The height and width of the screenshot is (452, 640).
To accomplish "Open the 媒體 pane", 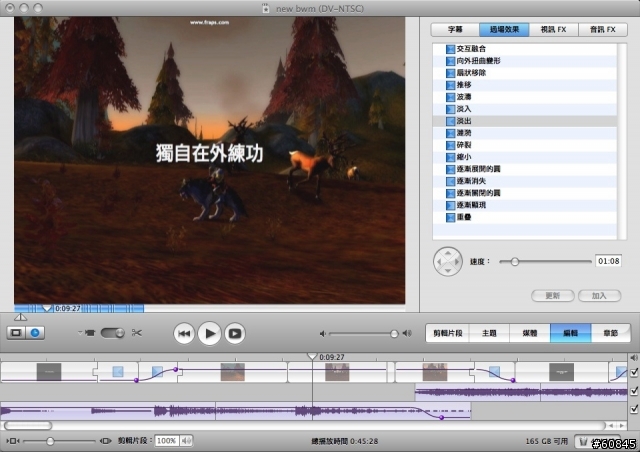I will tap(530, 333).
